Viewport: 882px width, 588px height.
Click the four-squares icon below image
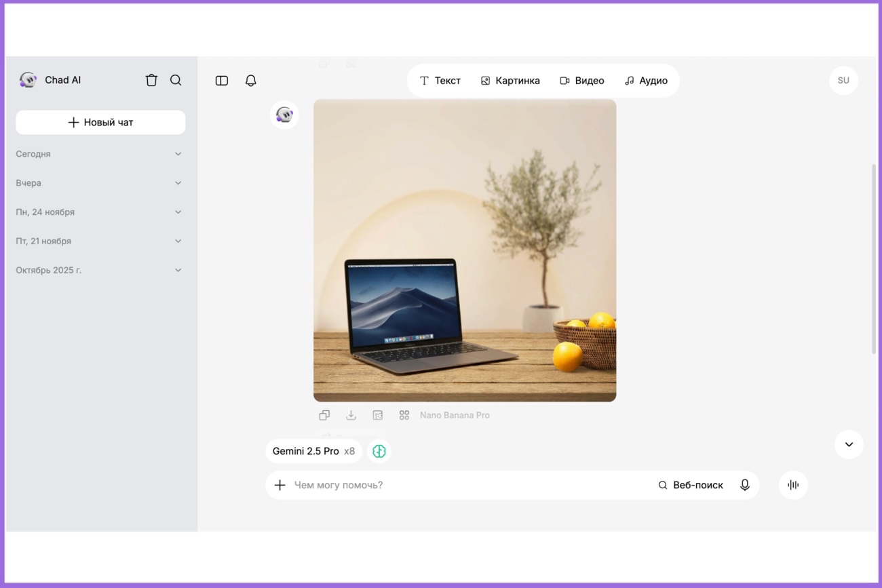click(x=404, y=415)
